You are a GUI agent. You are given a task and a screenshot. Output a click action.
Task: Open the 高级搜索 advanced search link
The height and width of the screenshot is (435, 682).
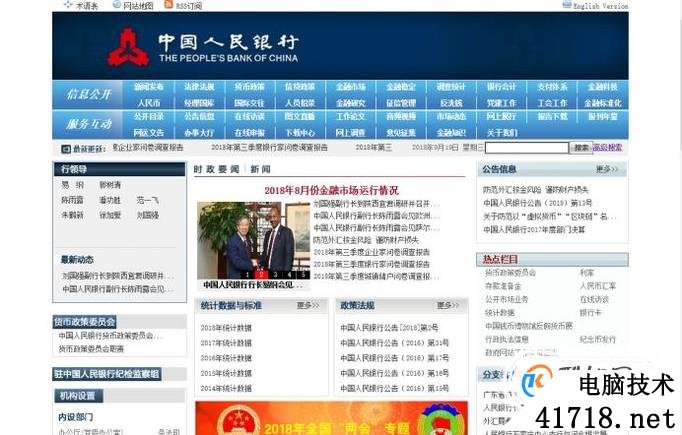click(608, 147)
